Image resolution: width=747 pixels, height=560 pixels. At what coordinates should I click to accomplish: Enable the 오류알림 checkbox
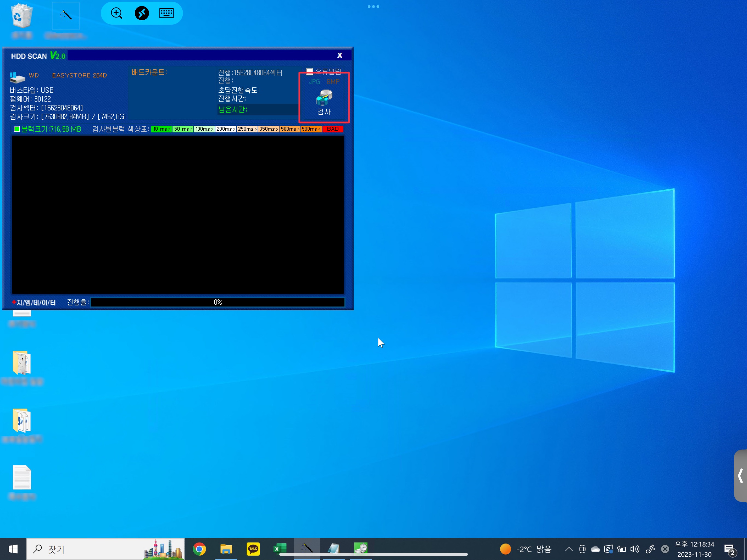pos(309,71)
